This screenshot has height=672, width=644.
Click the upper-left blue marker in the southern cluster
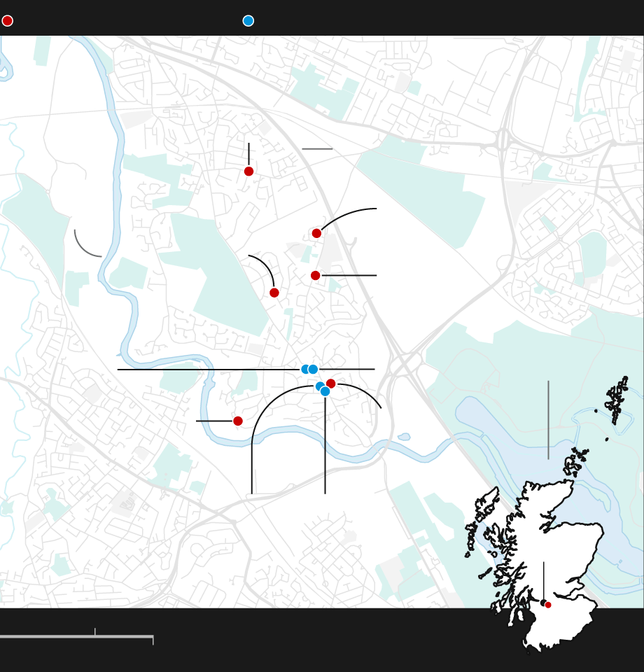(x=320, y=386)
